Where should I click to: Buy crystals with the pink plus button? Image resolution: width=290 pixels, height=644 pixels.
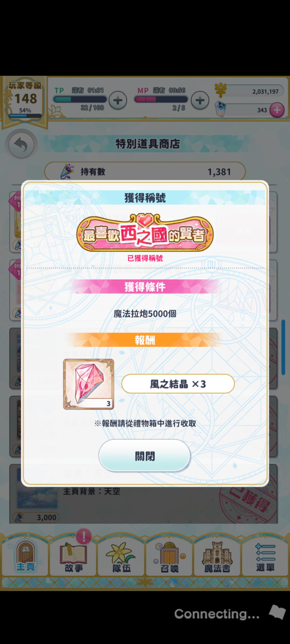pyautogui.click(x=277, y=110)
